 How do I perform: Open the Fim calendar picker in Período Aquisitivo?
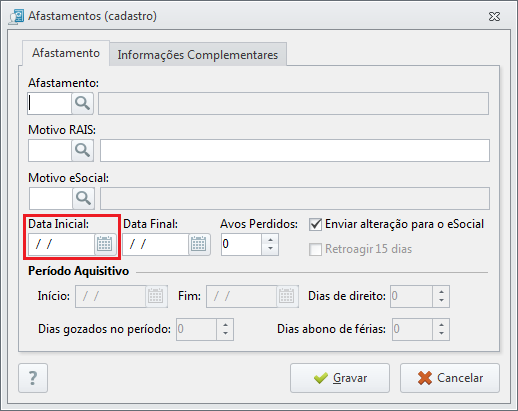coord(287,296)
